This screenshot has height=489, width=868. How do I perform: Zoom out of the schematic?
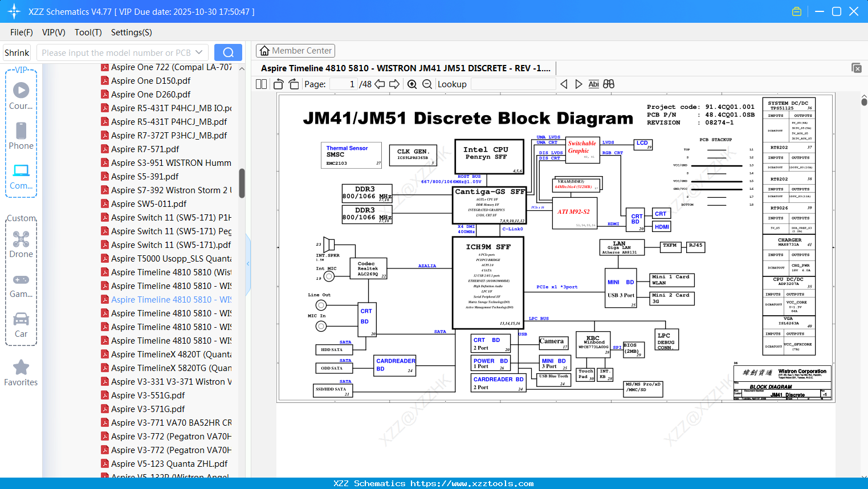coord(427,84)
